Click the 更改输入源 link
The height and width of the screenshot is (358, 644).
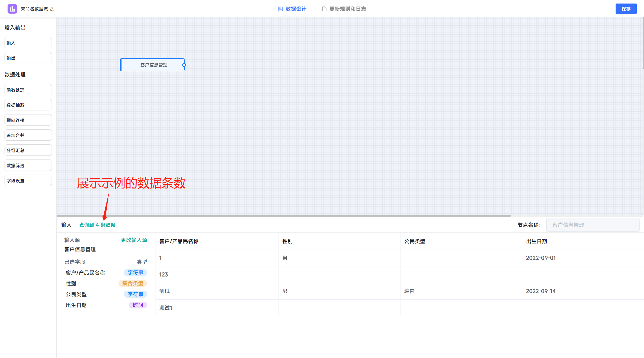134,240
